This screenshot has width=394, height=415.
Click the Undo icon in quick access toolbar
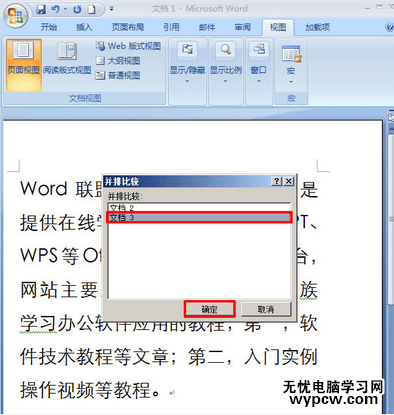(55, 9)
